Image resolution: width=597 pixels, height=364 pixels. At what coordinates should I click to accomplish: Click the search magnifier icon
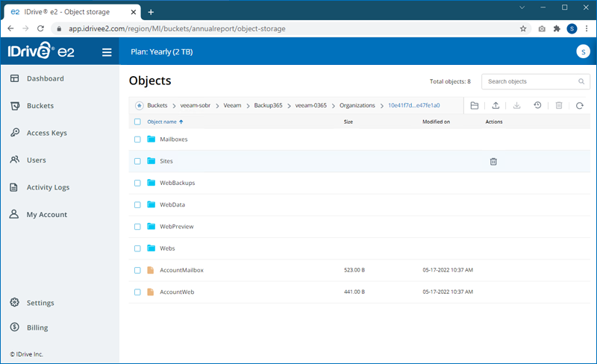coord(581,81)
